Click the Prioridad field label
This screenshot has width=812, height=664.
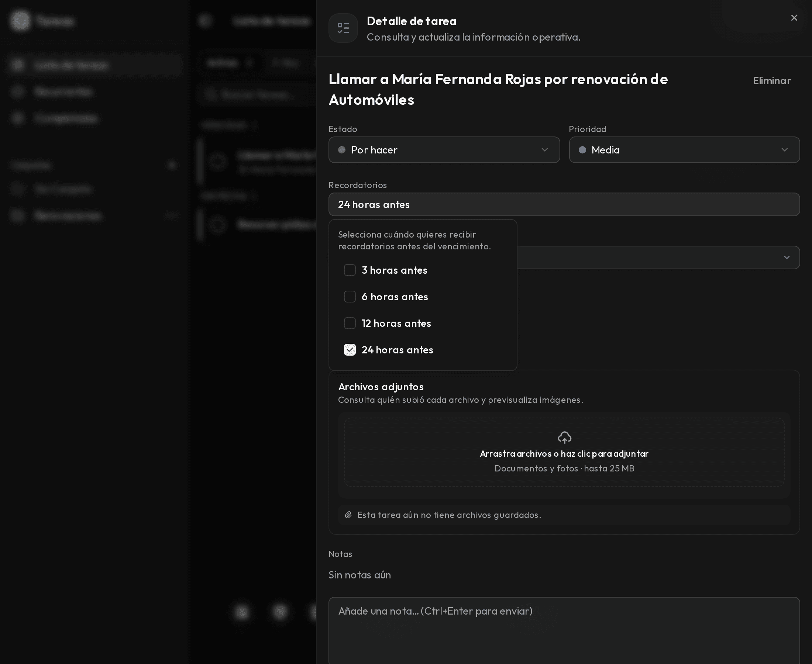pos(587,129)
